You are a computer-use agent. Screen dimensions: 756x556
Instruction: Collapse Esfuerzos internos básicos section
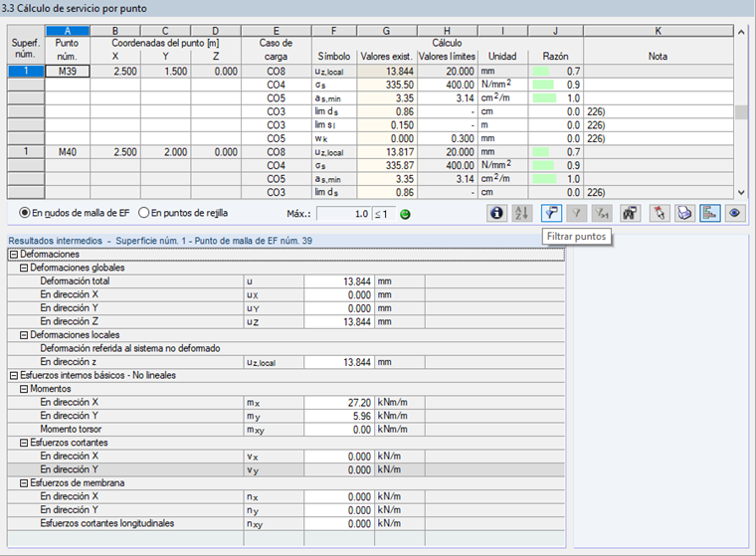[14, 376]
